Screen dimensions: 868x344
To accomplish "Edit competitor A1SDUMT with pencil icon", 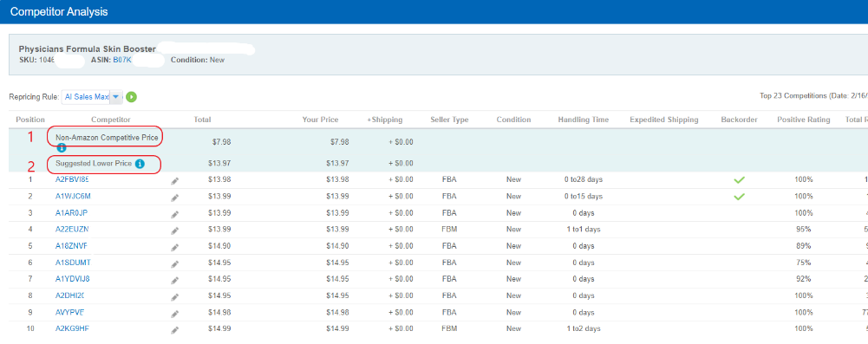I will pyautogui.click(x=175, y=263).
